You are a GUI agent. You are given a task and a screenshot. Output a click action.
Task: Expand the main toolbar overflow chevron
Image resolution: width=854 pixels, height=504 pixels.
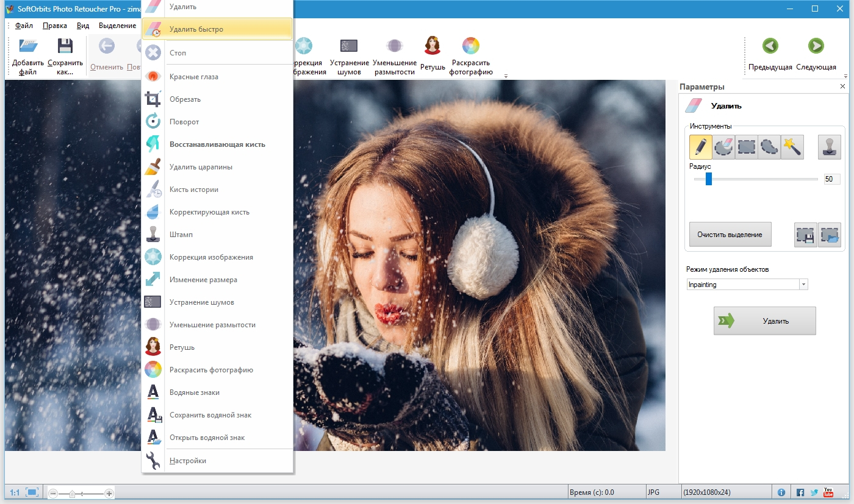505,76
